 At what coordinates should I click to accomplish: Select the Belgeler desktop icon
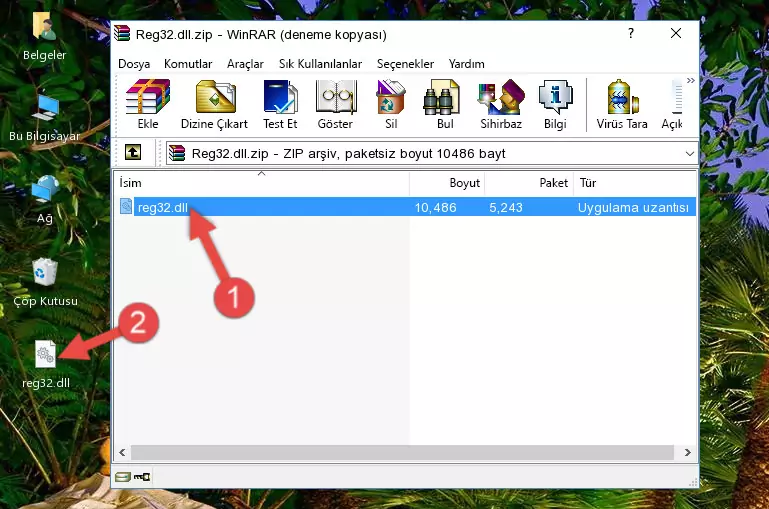[x=45, y=35]
